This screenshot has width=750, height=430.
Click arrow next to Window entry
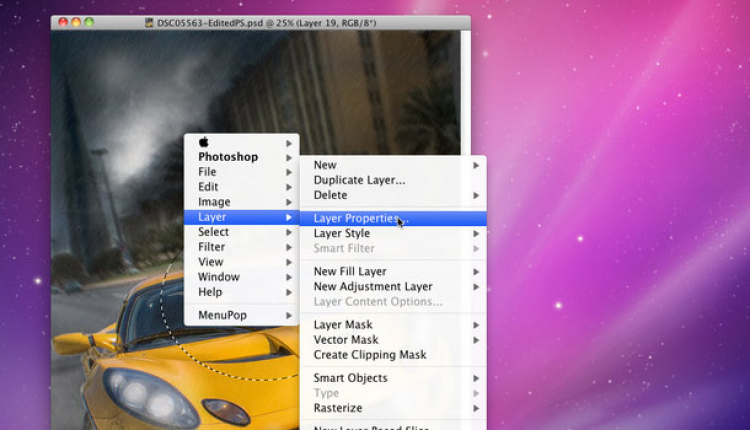(x=289, y=277)
